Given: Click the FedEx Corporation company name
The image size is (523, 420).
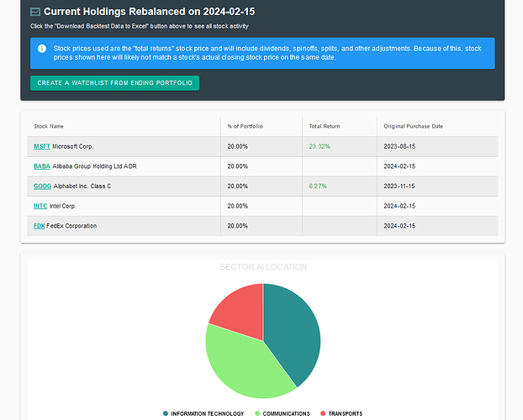Looking at the screenshot, I should pyautogui.click(x=71, y=226).
